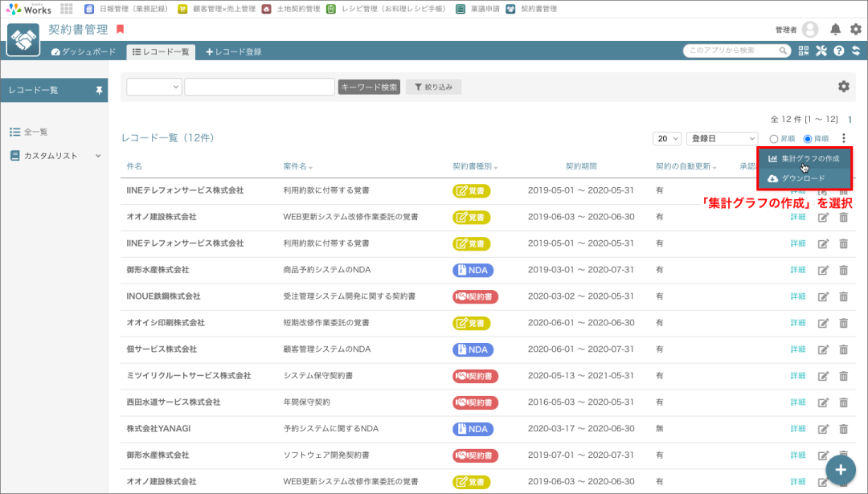Click in the このアプリから検索 search box
This screenshot has height=494, width=868.
(x=731, y=51)
